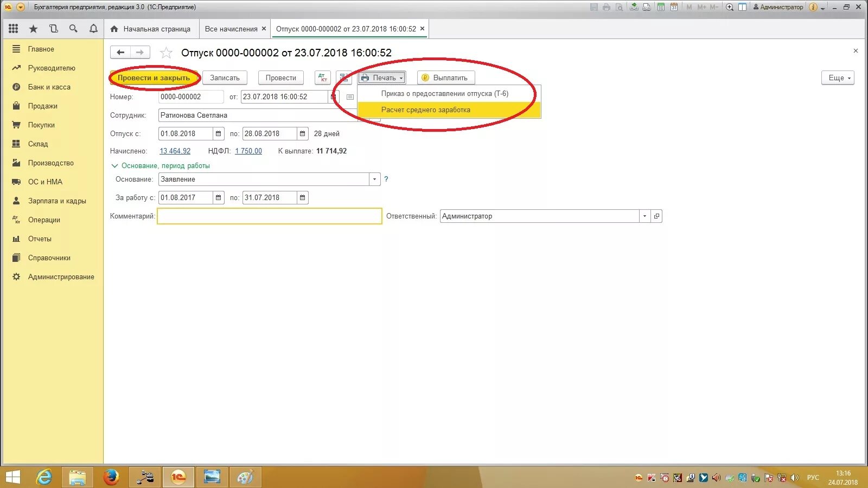Show the Дт/Кт postings icon
Screen dimensions: 868x488
[323, 78]
